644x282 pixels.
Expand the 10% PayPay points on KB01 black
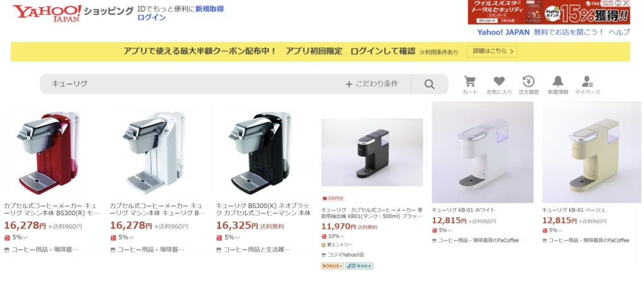click(x=333, y=236)
